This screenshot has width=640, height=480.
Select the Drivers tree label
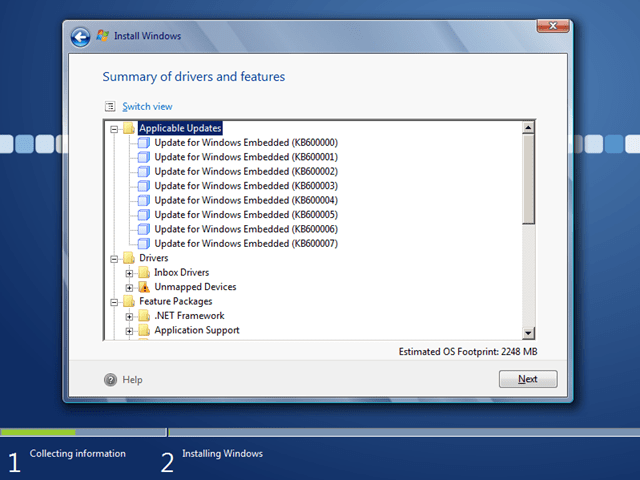(x=154, y=258)
